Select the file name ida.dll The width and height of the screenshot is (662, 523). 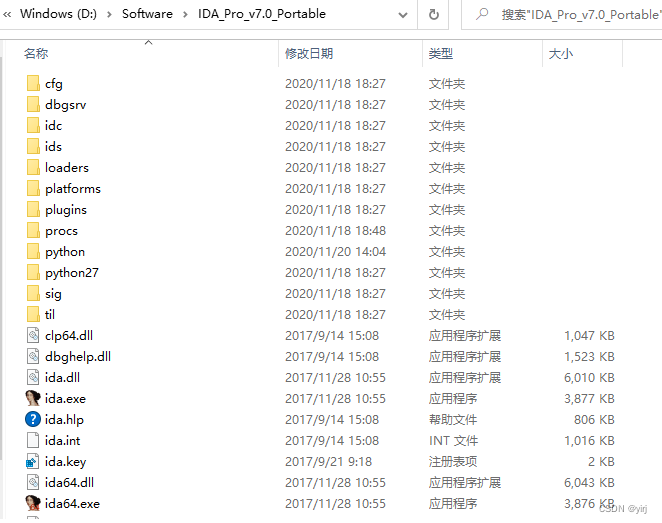pyautogui.click(x=62, y=377)
